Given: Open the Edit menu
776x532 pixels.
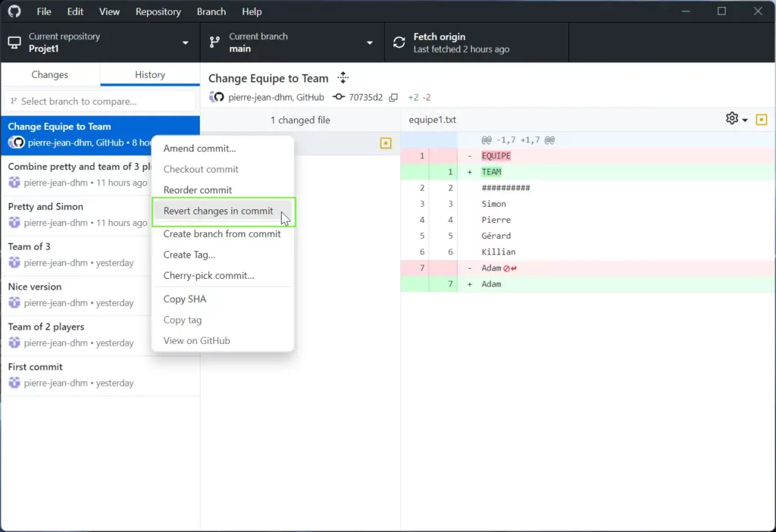Looking at the screenshot, I should pyautogui.click(x=75, y=11).
